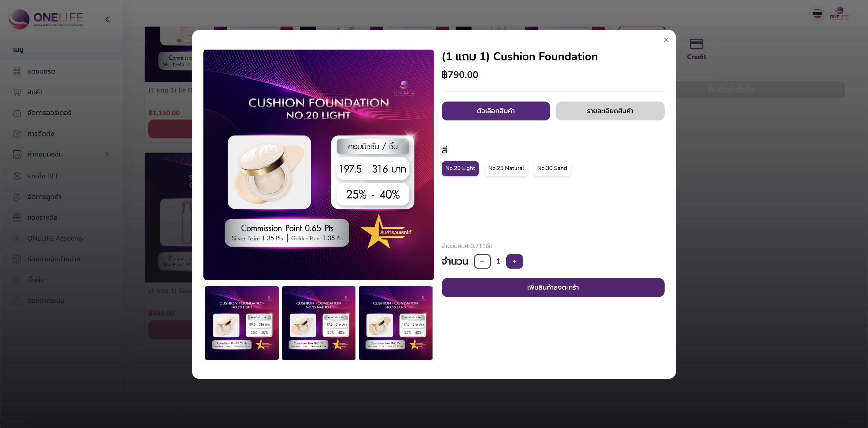Viewport: 868px width, 428px height.
Task: Add the product to the cart
Action: [x=553, y=287]
